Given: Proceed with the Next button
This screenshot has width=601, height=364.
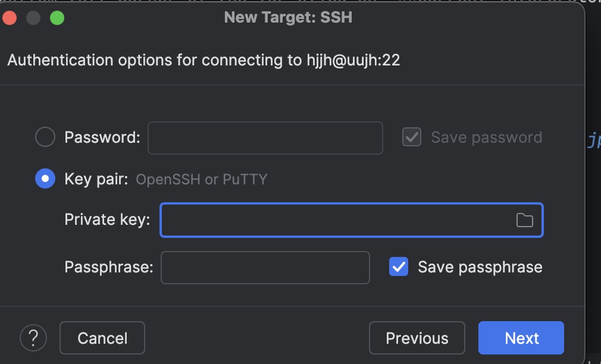Looking at the screenshot, I should click(x=521, y=338).
